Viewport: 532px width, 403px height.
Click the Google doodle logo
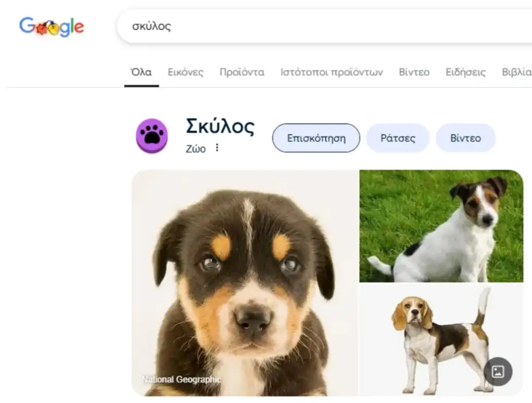tap(52, 27)
